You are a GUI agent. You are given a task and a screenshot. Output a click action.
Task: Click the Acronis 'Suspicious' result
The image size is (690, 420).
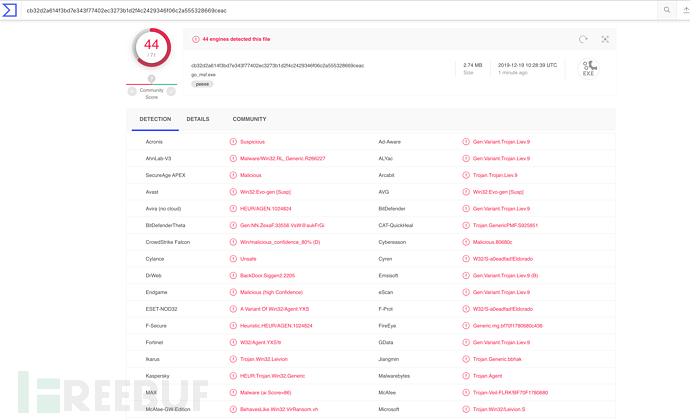point(253,142)
